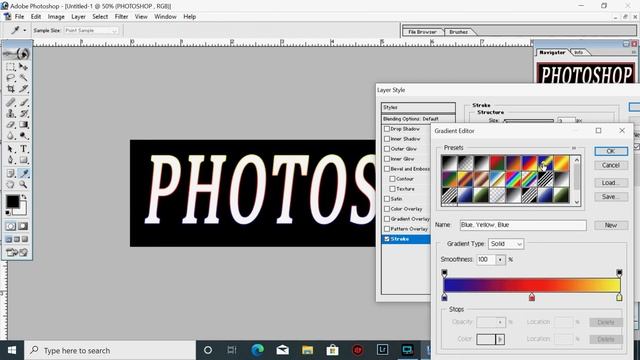
Task: Select the Healing Brush tool
Action: (x=11, y=102)
